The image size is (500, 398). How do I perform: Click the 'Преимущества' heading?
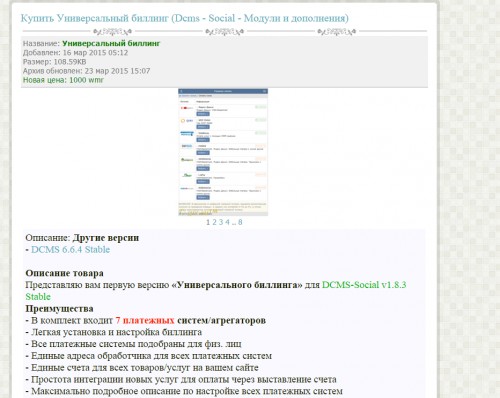coord(59,309)
